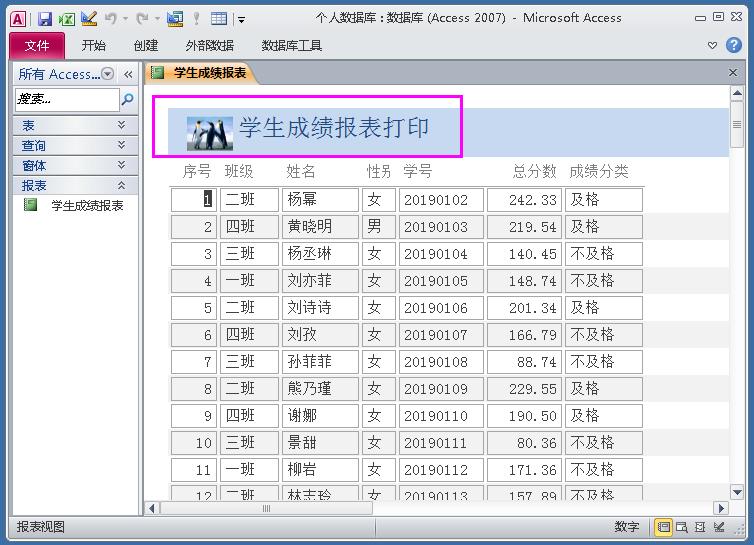Image resolution: width=754 pixels, height=545 pixels.
Task: Click the blue Help question mark icon
Action: (x=734, y=45)
